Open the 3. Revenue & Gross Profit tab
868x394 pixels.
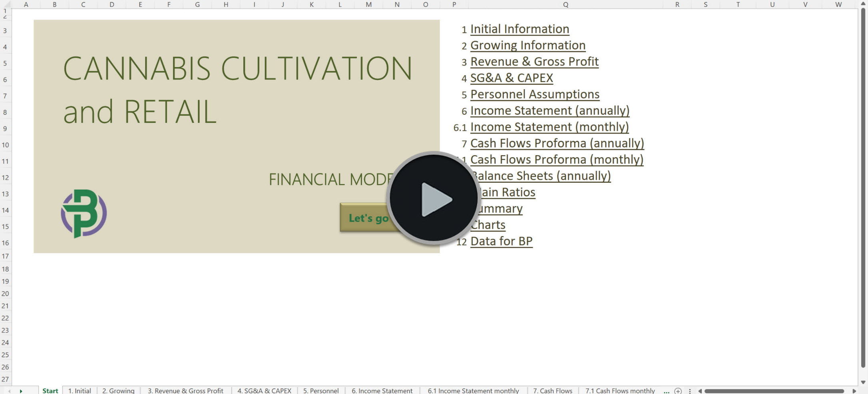tap(185, 391)
